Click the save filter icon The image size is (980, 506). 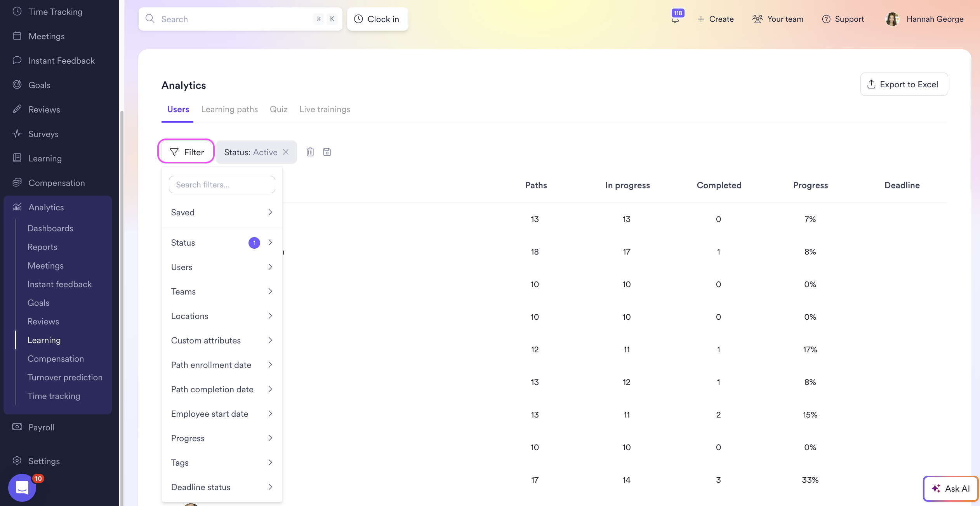coord(327,152)
